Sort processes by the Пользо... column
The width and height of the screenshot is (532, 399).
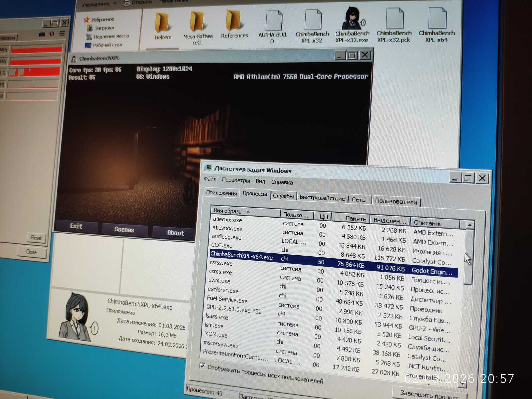298,215
